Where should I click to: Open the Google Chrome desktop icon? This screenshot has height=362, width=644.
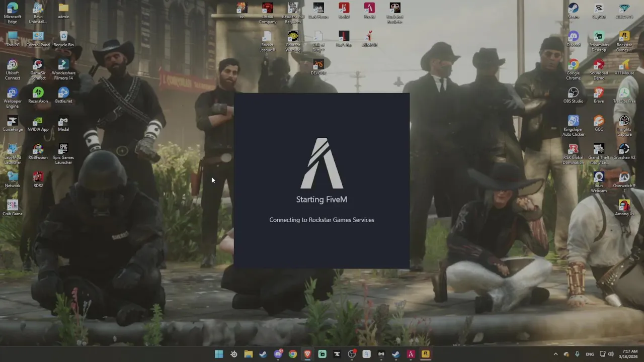point(573,69)
